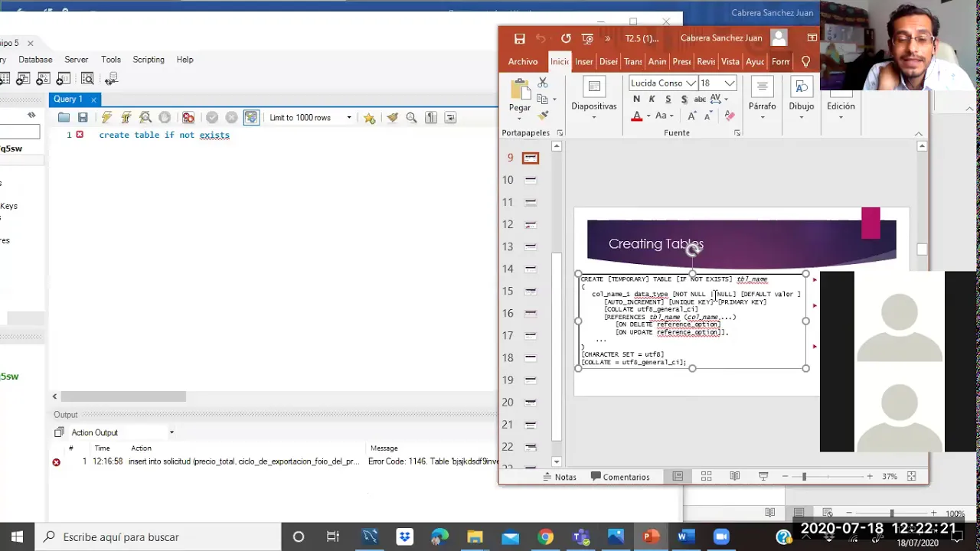The width and height of the screenshot is (980, 551).
Task: Open the font size 18 dropdown
Action: pyautogui.click(x=730, y=83)
